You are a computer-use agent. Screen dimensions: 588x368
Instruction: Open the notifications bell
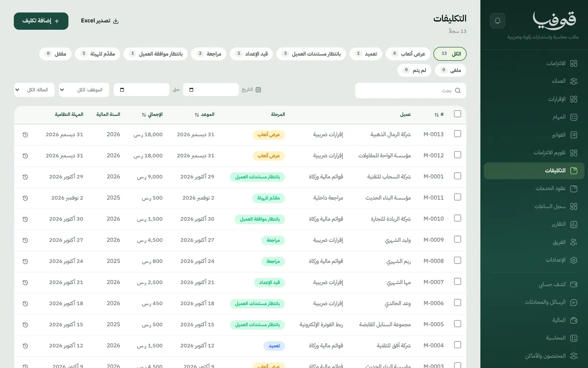(498, 21)
